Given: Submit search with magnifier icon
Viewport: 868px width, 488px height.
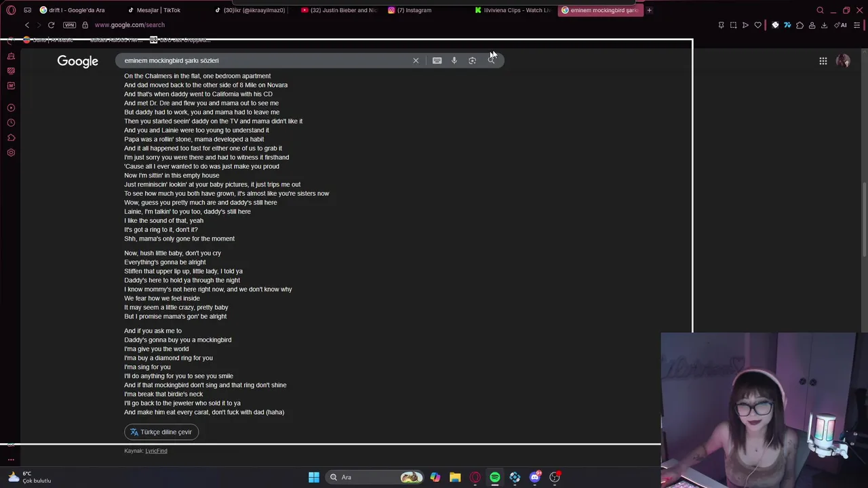Looking at the screenshot, I should [x=492, y=60].
